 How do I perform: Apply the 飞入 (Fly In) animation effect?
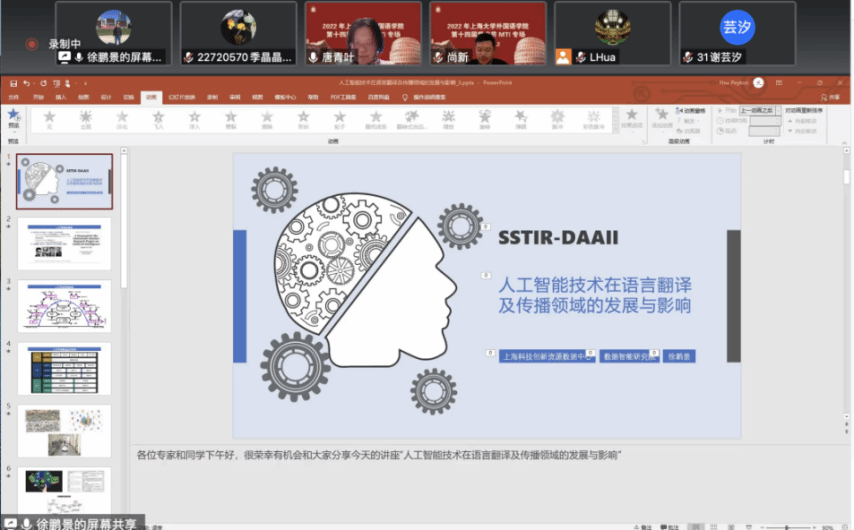click(x=158, y=119)
